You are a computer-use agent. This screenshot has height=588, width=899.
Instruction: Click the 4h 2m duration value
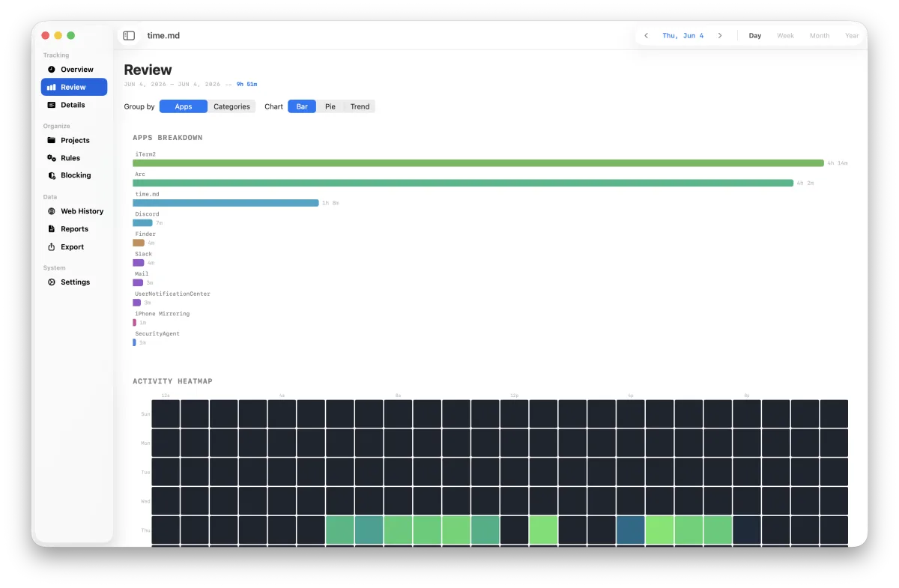coord(805,183)
